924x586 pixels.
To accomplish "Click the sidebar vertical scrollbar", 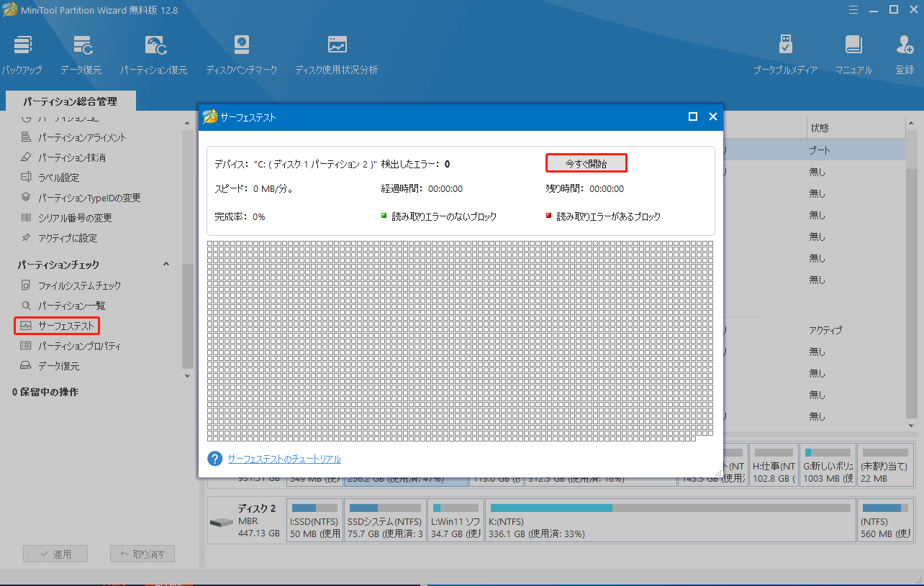I will (188, 316).
